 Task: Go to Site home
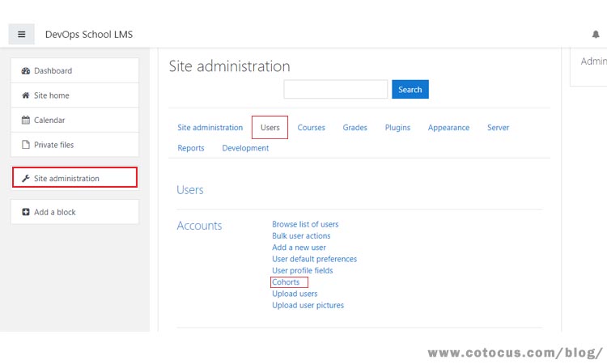(74, 95)
